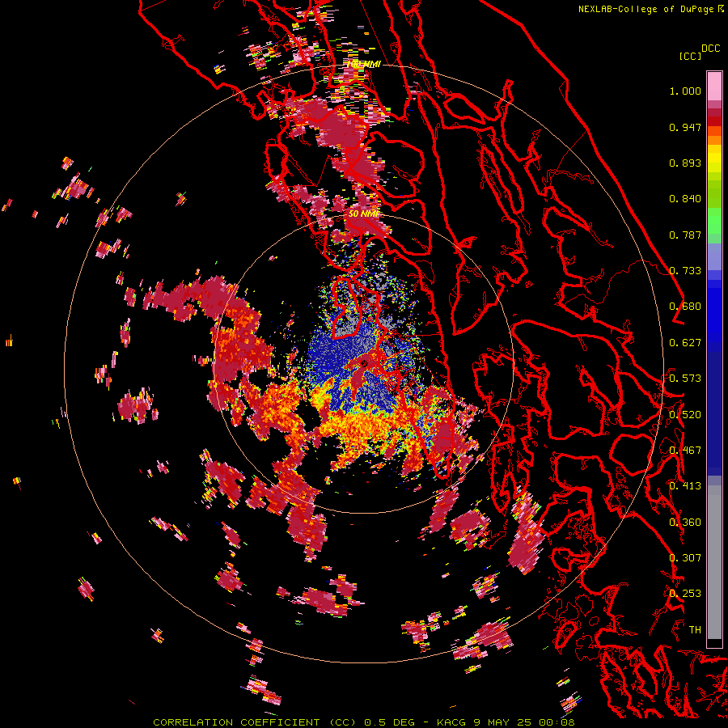
Task: Select the 0.467 scale value
Action: pyautogui.click(x=685, y=451)
